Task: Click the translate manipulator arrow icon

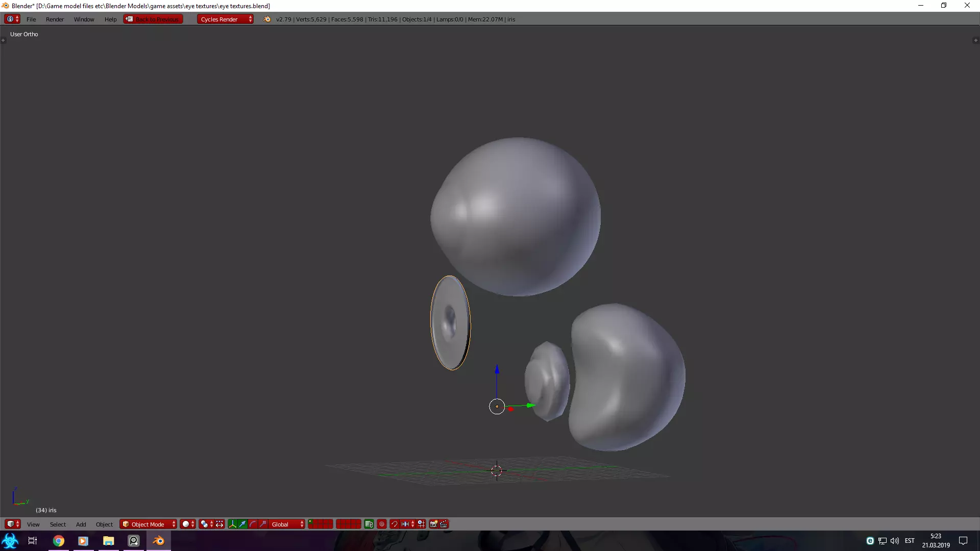Action: click(242, 524)
